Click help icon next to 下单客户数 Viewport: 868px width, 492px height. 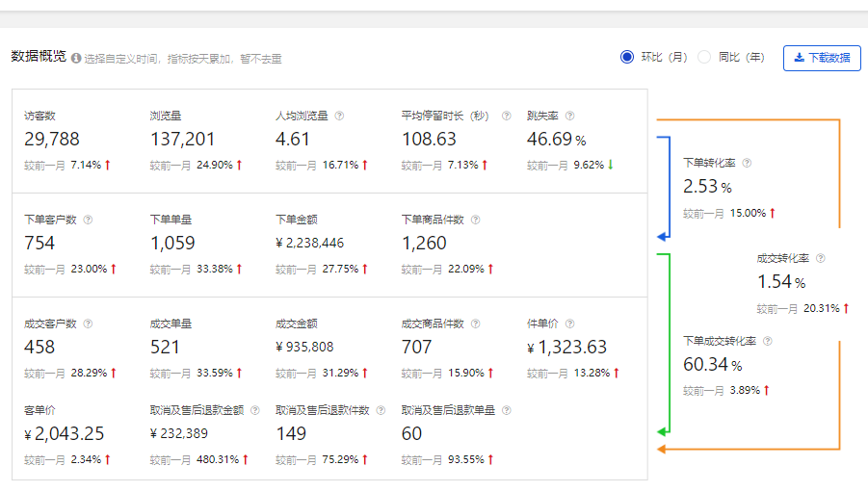pyautogui.click(x=88, y=220)
